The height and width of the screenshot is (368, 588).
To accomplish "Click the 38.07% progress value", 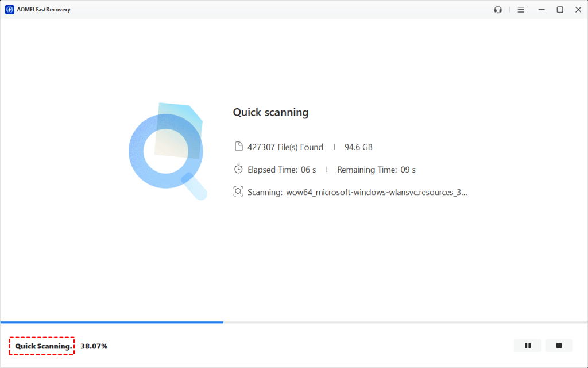I will pos(94,346).
